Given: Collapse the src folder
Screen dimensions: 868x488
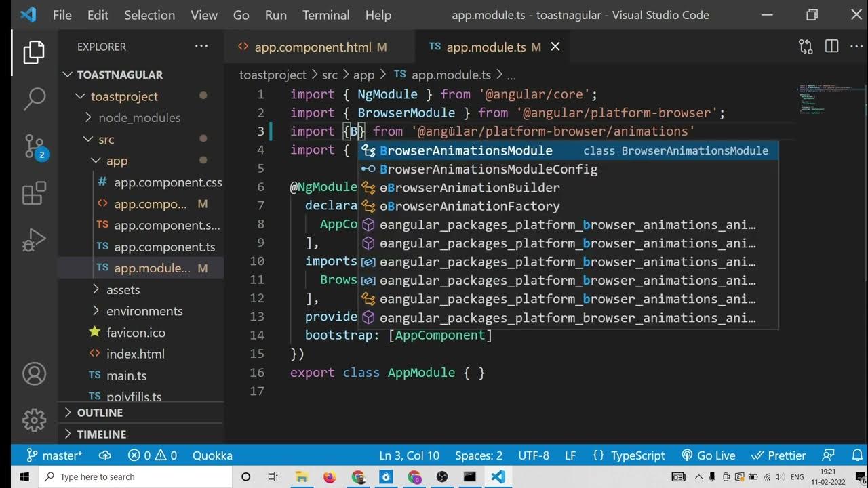Looking at the screenshot, I should [106, 140].
